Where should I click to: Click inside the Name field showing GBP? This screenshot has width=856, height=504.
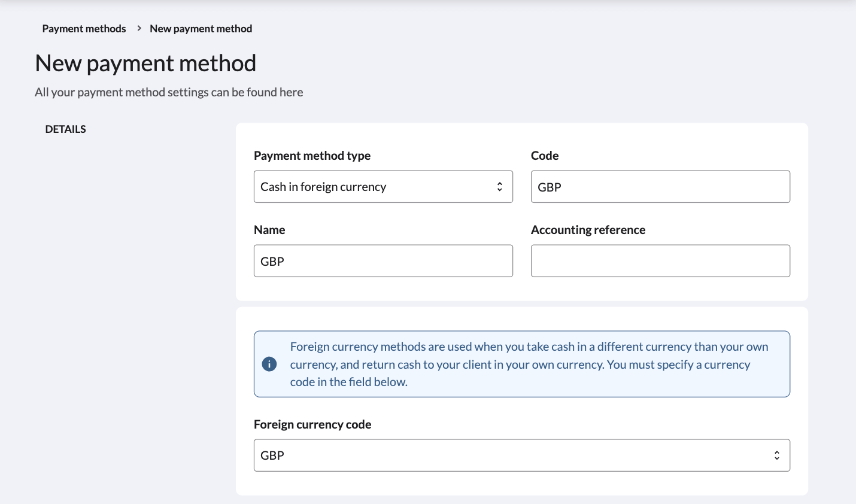click(x=383, y=260)
